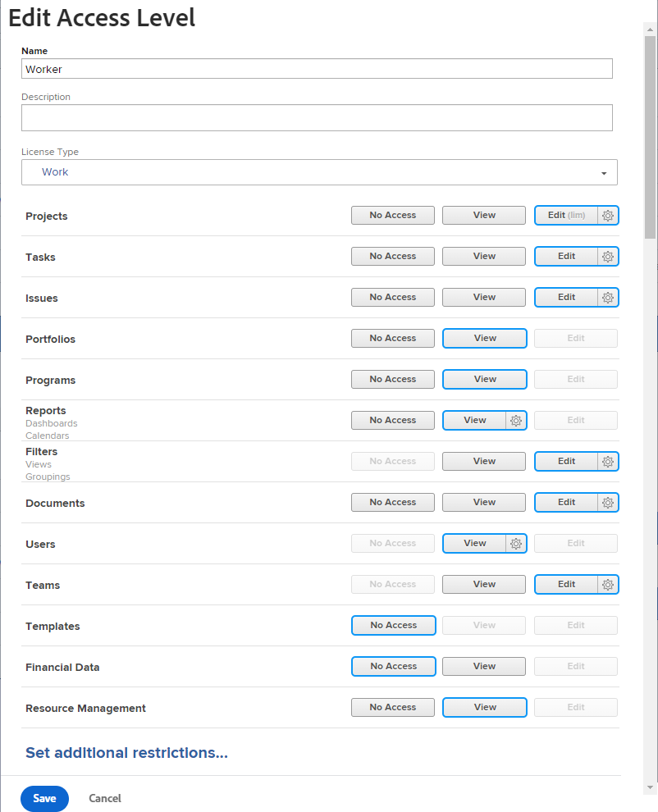Open settings gear next to Filters Edit

click(607, 461)
